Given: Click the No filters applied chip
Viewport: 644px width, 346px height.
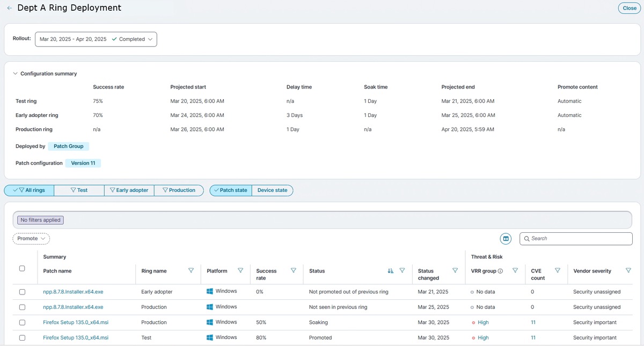Looking at the screenshot, I should 40,220.
